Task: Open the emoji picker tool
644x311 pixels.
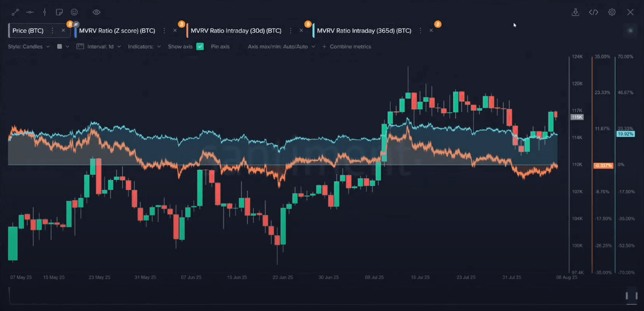Action: (74, 12)
